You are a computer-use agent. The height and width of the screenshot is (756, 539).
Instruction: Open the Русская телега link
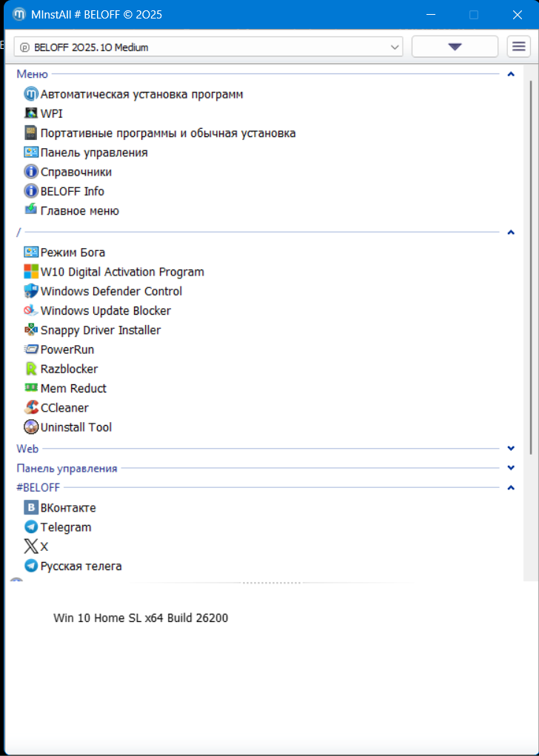click(x=81, y=566)
